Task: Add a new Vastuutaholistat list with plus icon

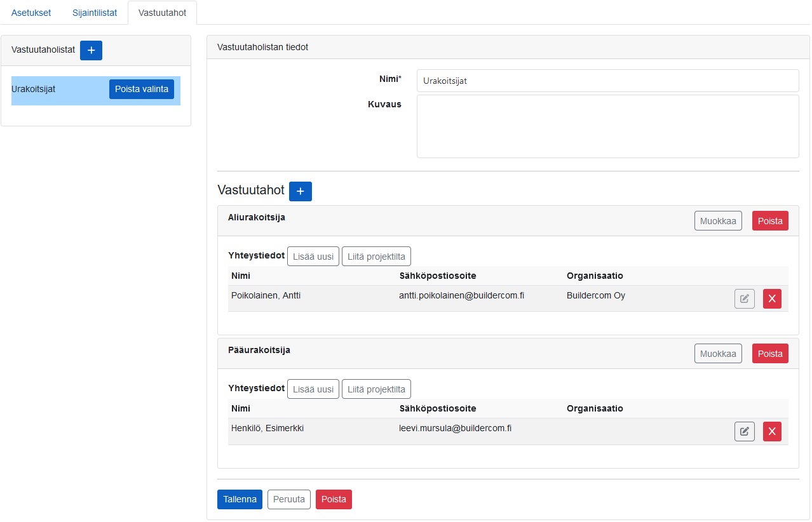Action: [x=91, y=50]
